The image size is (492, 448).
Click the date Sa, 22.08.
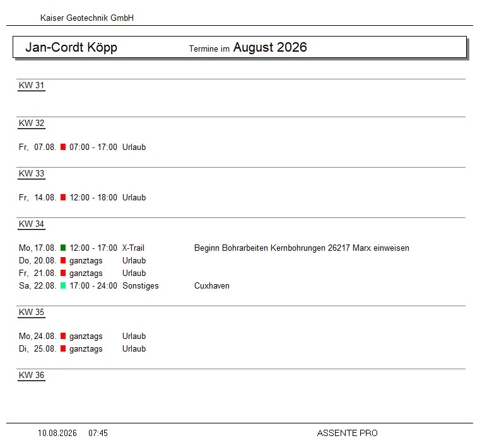[38, 285]
